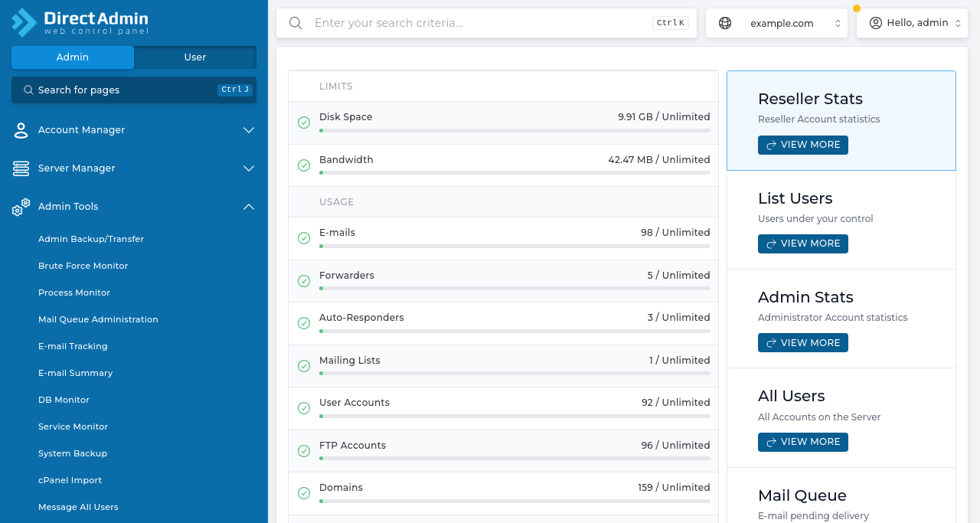
Task: Select the Admin panel tab
Action: (72, 57)
